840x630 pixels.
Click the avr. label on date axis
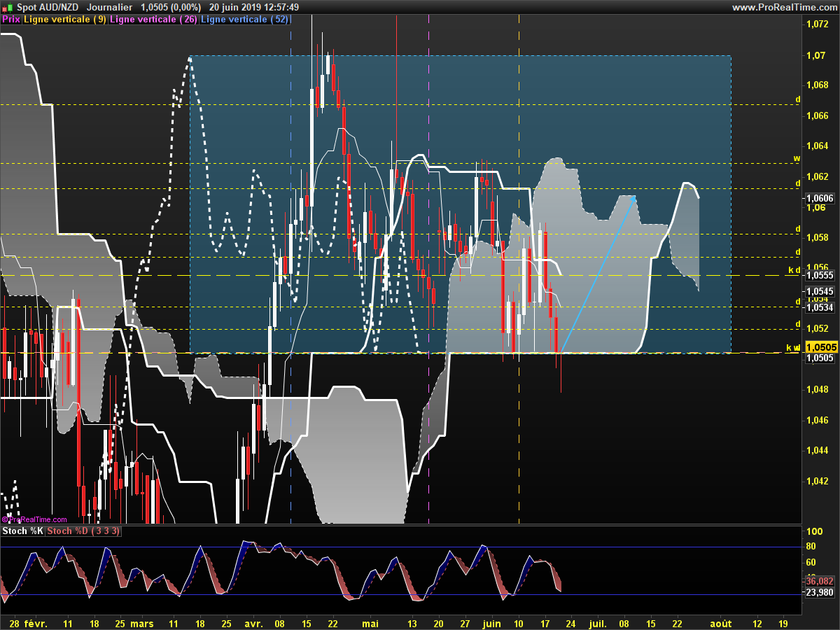(253, 622)
